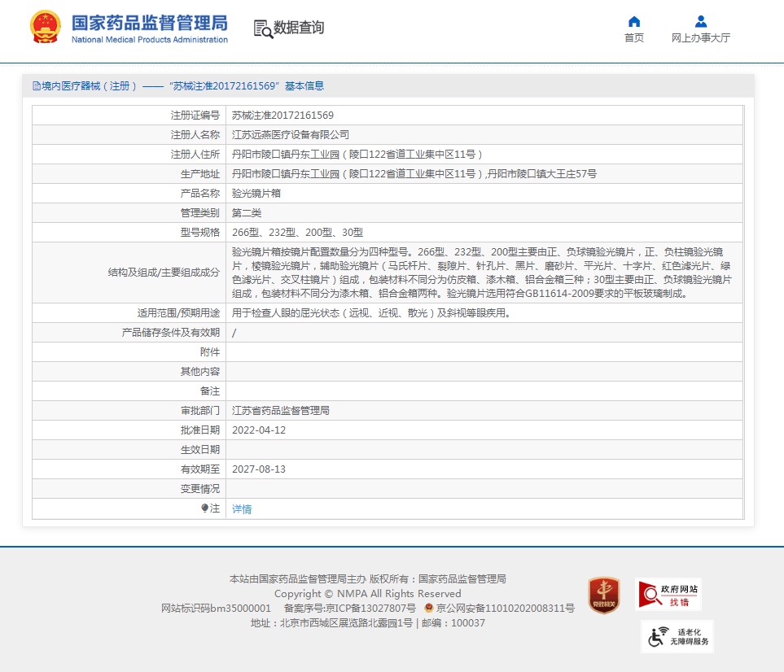Click 结构及组成/主要组成成分 label
Screen dimensions: 784x672
tap(164, 273)
